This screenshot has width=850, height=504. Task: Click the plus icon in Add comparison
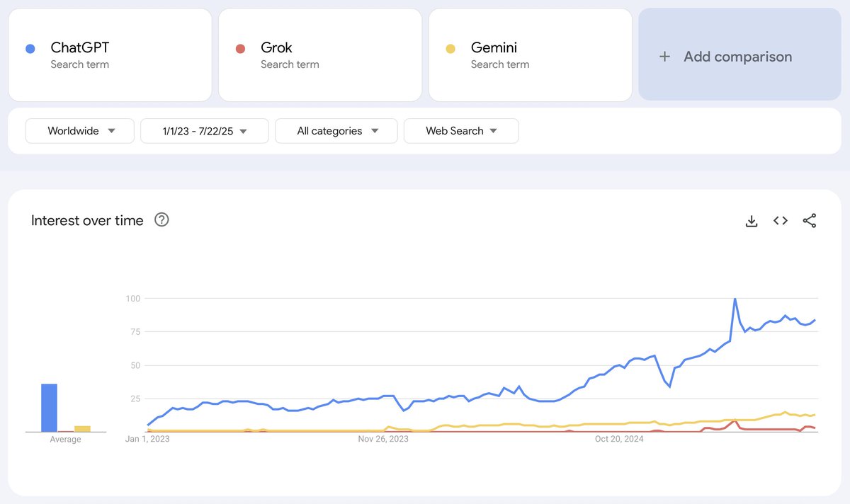664,57
